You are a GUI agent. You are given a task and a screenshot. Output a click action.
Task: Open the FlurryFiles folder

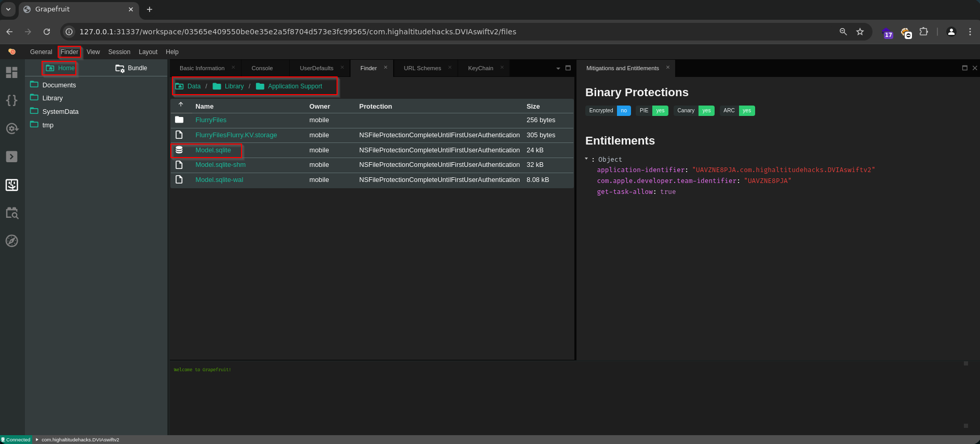(211, 120)
